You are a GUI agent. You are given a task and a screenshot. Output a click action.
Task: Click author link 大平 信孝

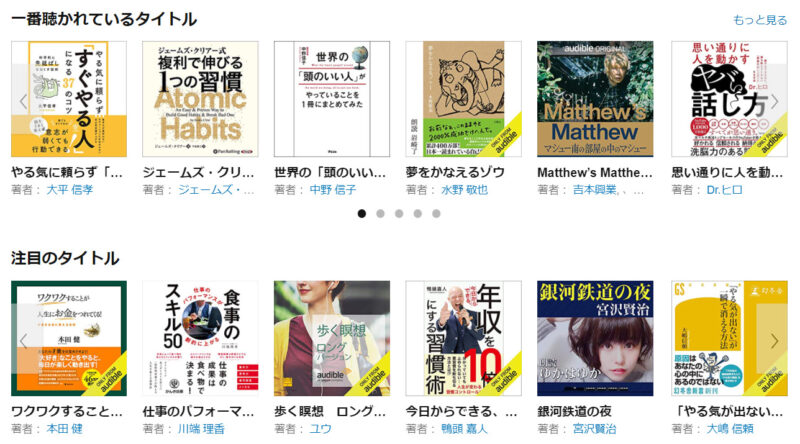(x=70, y=190)
